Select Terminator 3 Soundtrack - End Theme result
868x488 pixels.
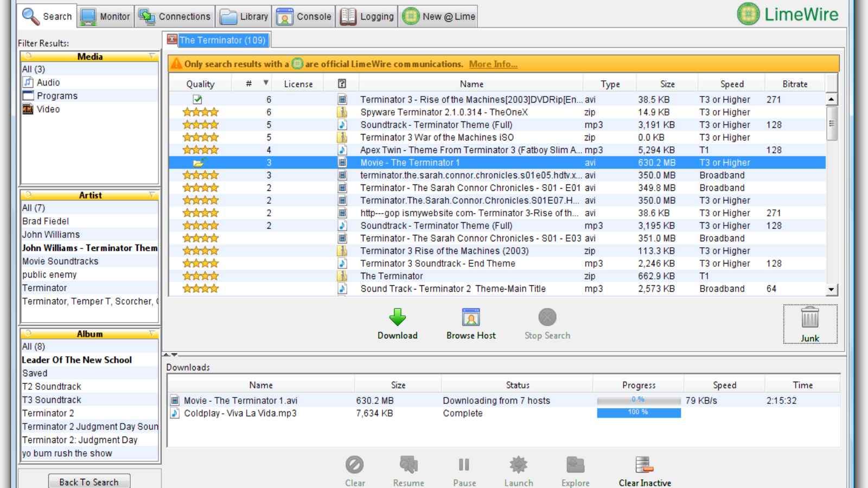pos(497,264)
